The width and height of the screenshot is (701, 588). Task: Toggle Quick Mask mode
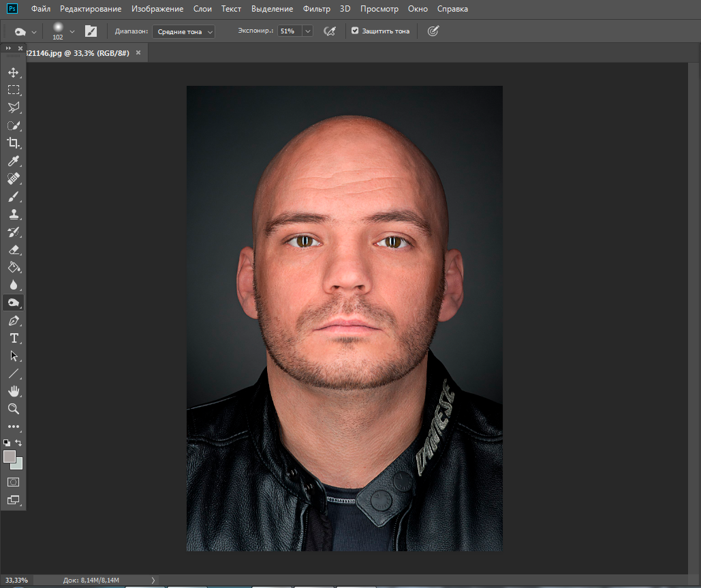[14, 482]
